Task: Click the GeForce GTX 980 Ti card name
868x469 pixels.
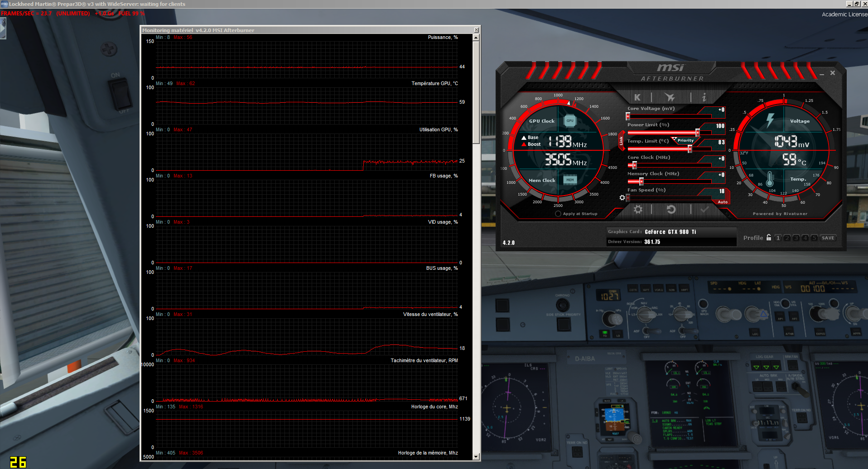Action: pos(670,232)
